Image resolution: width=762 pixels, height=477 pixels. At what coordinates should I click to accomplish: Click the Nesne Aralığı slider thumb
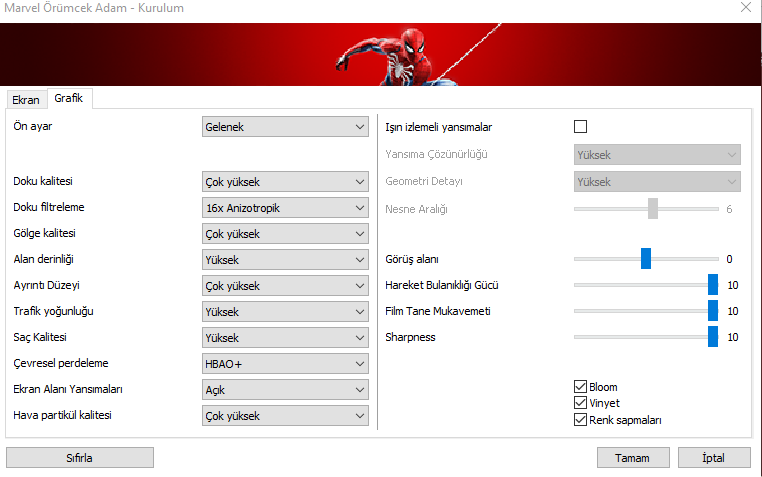click(x=653, y=208)
